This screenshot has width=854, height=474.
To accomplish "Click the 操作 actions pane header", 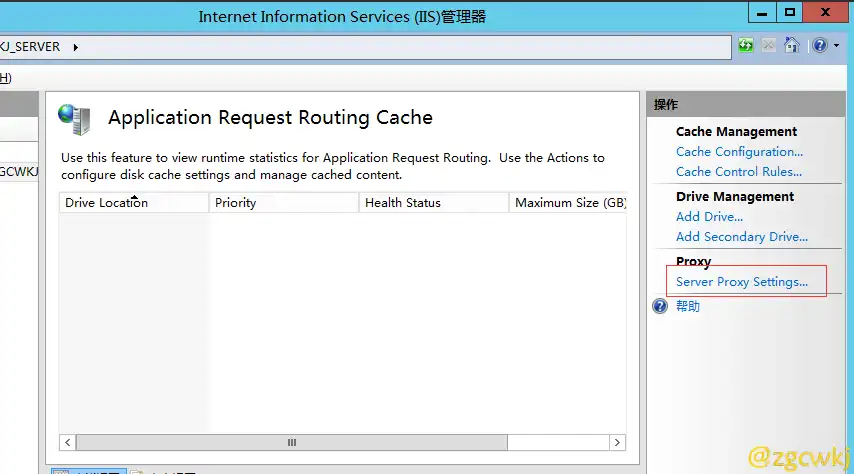I will click(746, 105).
